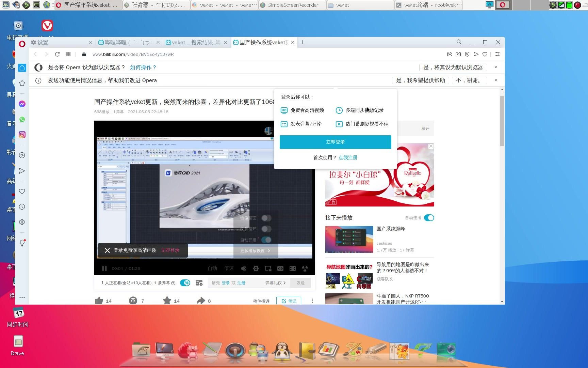
Task: Open the more options dots beside 笔记
Action: pyautogui.click(x=312, y=301)
